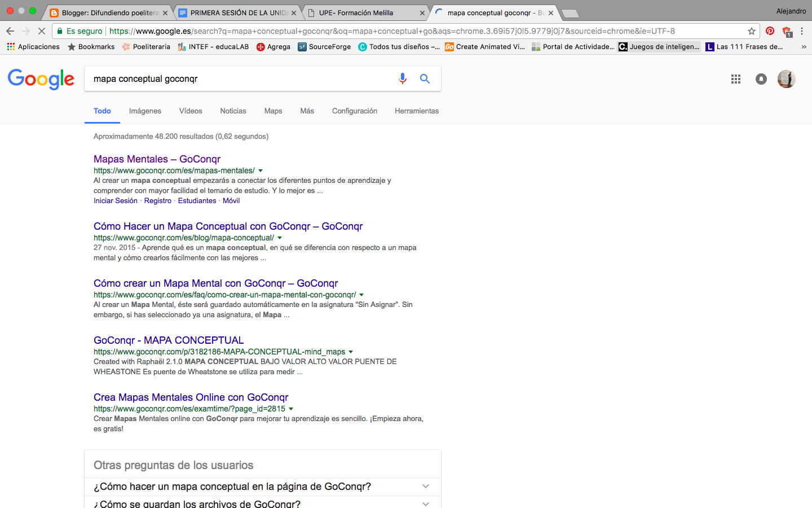Open the Pinterest extension icon
Screen dimensions: 812x508
[x=770, y=31]
